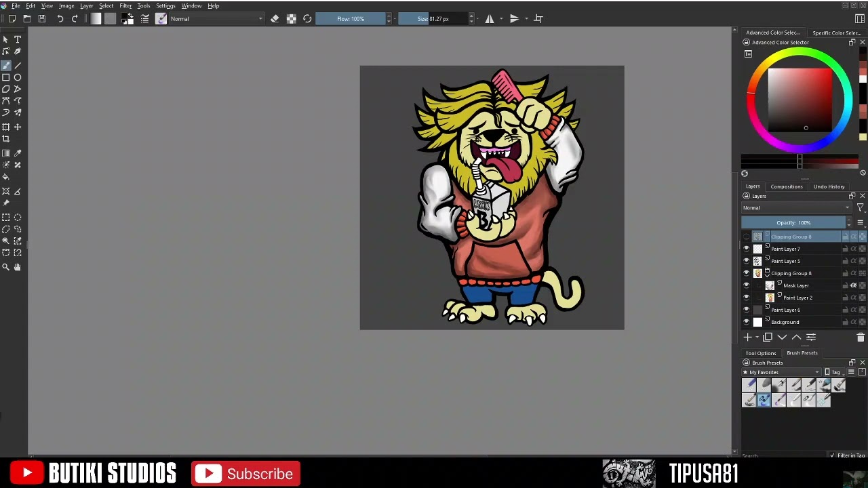Delete the selected layer
This screenshot has width=868, height=488.
coord(861,337)
